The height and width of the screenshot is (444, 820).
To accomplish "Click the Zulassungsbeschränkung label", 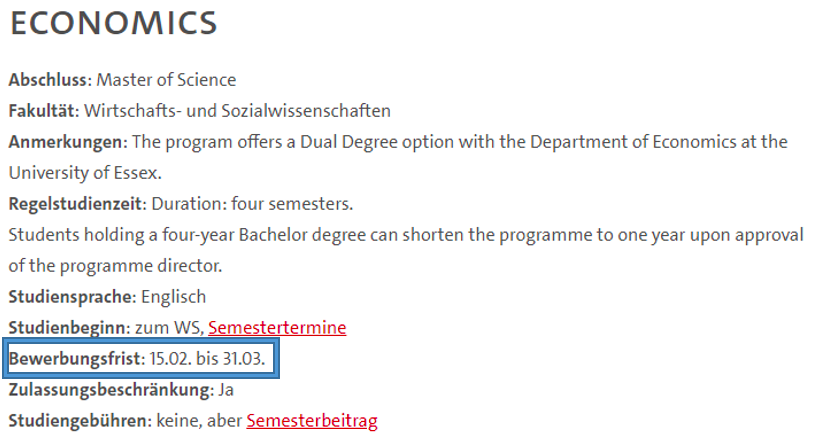I will pos(111,390).
